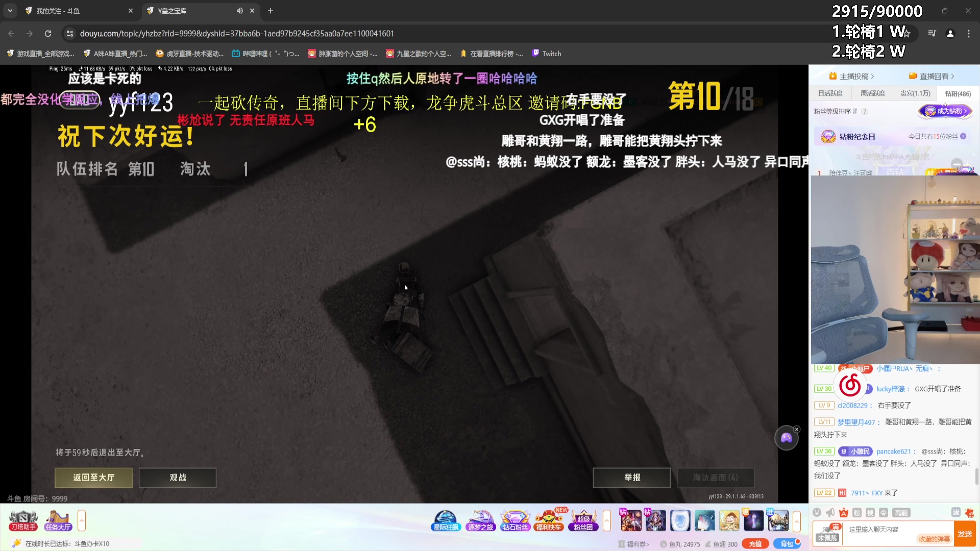The height and width of the screenshot is (551, 980).
Task: Switch to the 日活跃度 tab
Action: point(830,93)
